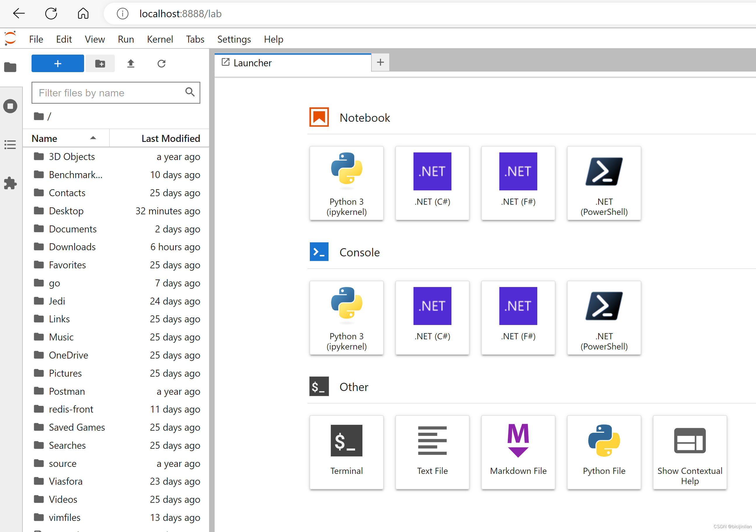756x532 pixels.
Task: Open the Table of Contents sidebar
Action: [10, 145]
